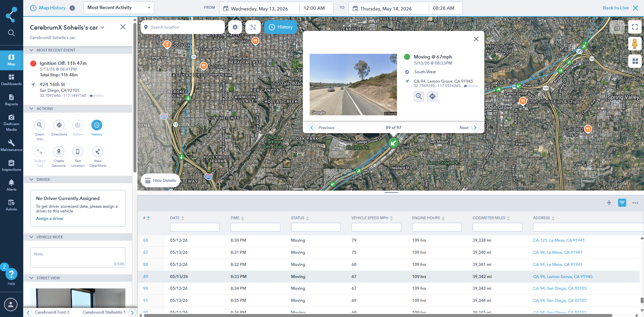This screenshot has width=644, height=317.
Task: Click the Time column filter box
Action: pos(255,227)
